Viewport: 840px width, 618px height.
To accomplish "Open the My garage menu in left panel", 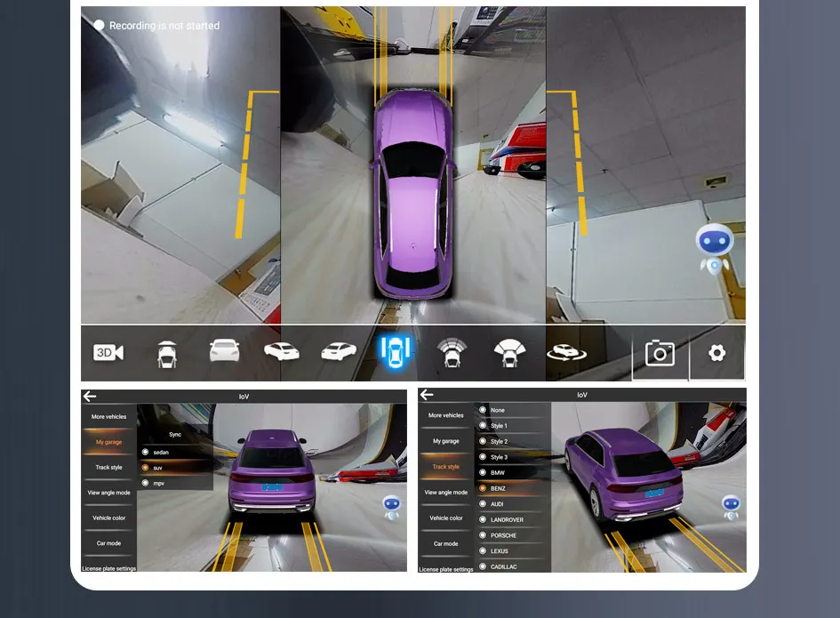I will coord(108,442).
